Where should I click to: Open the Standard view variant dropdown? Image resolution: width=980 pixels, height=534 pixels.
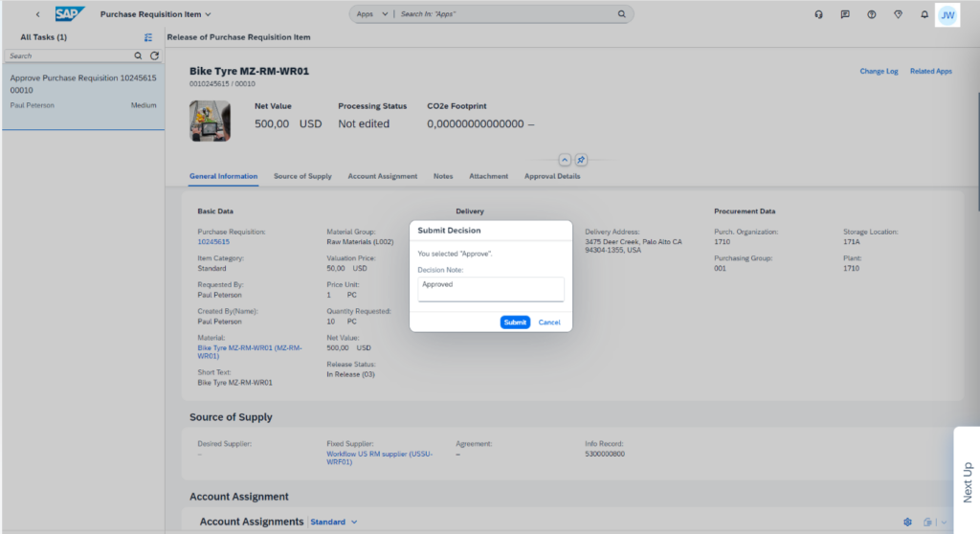(x=333, y=522)
